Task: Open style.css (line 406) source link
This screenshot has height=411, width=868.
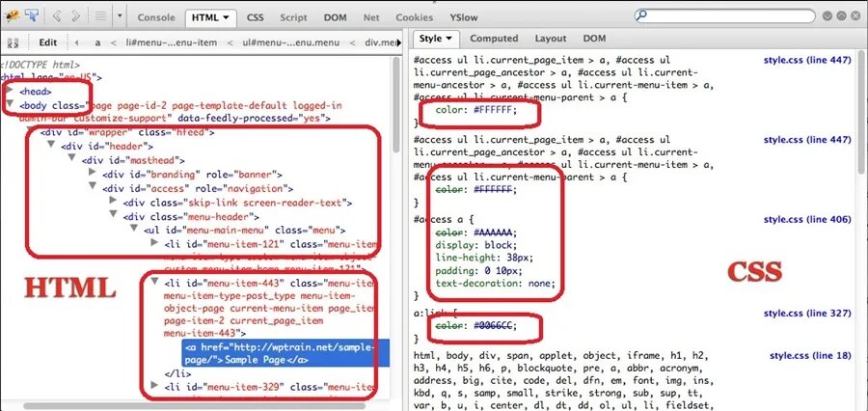Action: click(x=807, y=220)
